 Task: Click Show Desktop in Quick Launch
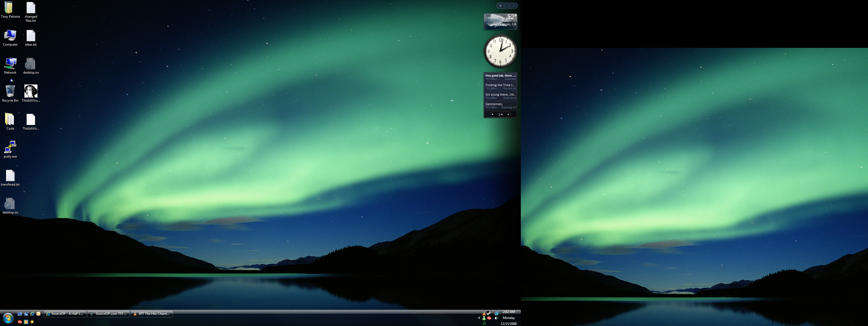tap(20, 314)
